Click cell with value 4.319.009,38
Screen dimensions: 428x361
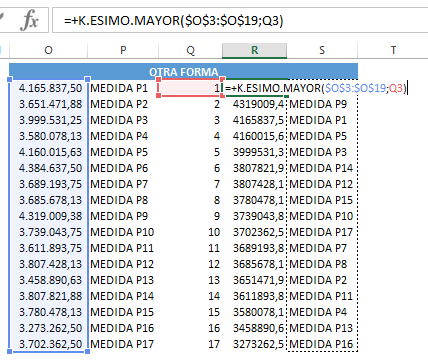50,216
